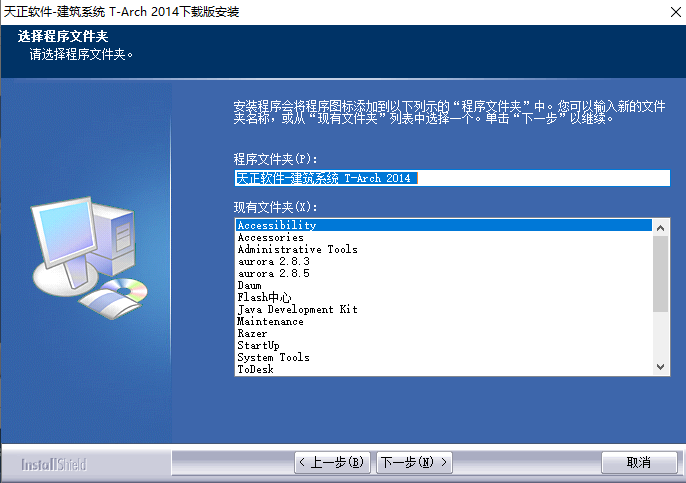Select ToDesk folder entry

(x=444, y=370)
